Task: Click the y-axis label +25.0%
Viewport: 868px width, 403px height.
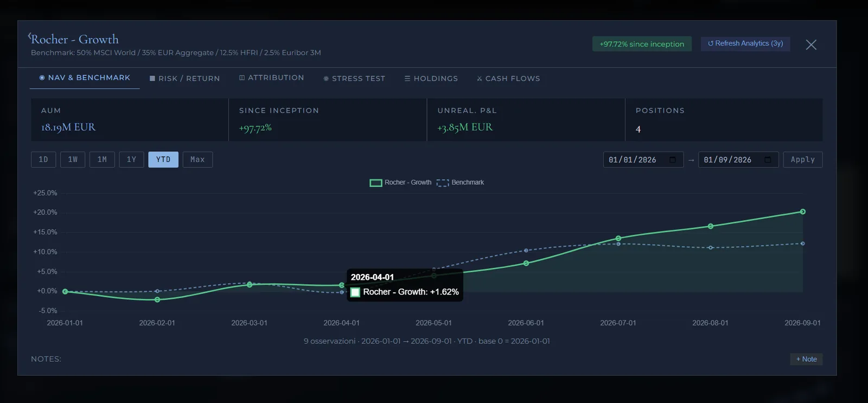Action: [45, 193]
